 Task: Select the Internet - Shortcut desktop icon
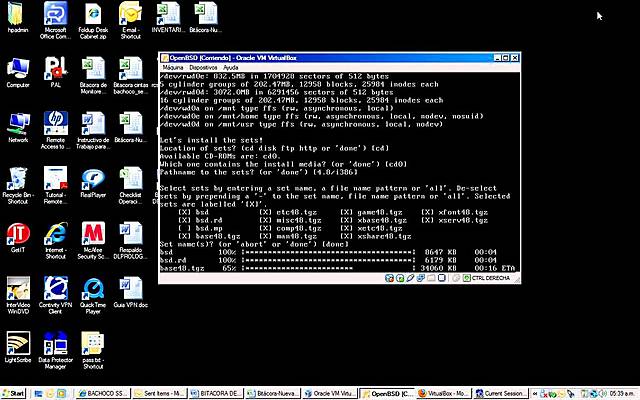(56, 240)
